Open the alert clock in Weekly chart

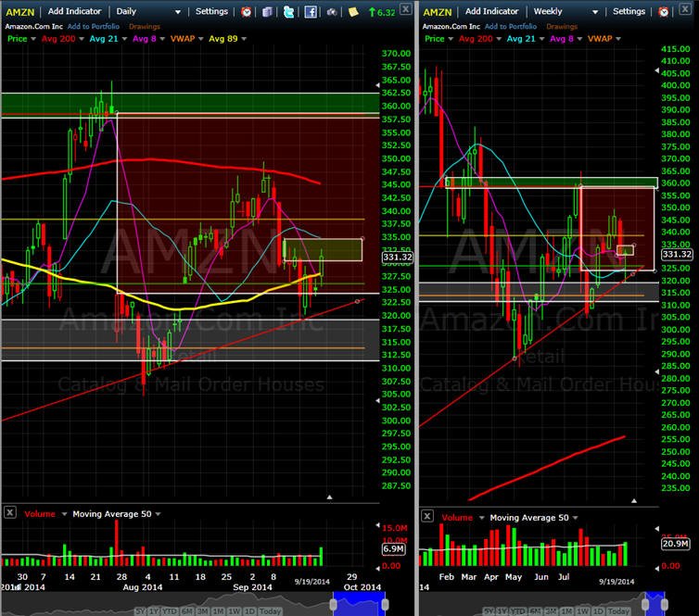click(664, 12)
